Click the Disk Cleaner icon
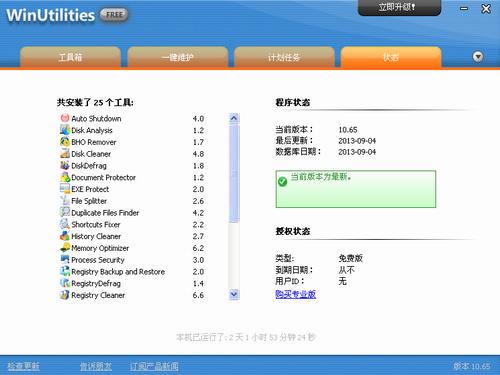The image size is (500, 375). [x=65, y=153]
